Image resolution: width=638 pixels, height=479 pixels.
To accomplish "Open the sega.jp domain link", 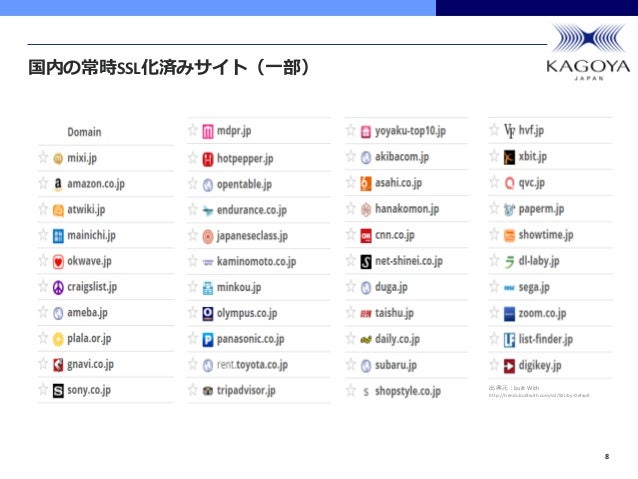I will (534, 288).
